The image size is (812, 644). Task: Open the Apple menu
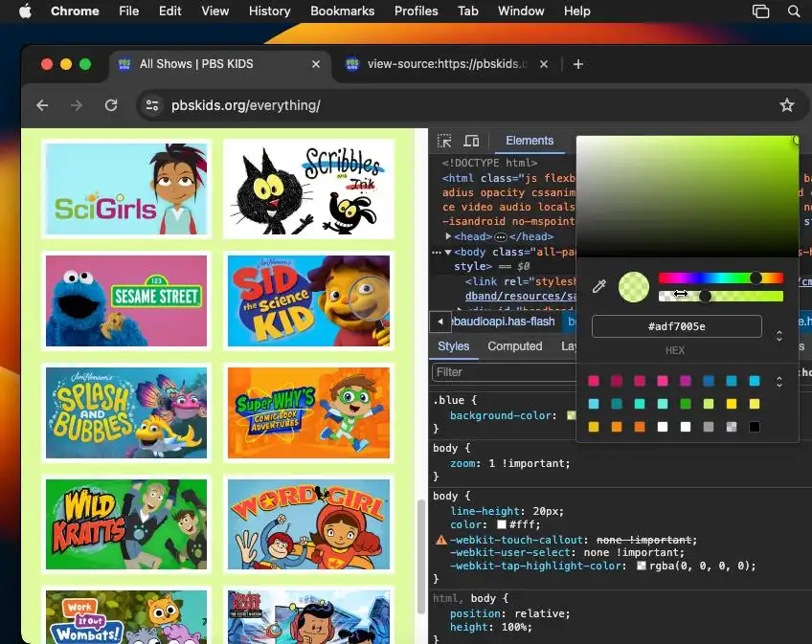25,11
